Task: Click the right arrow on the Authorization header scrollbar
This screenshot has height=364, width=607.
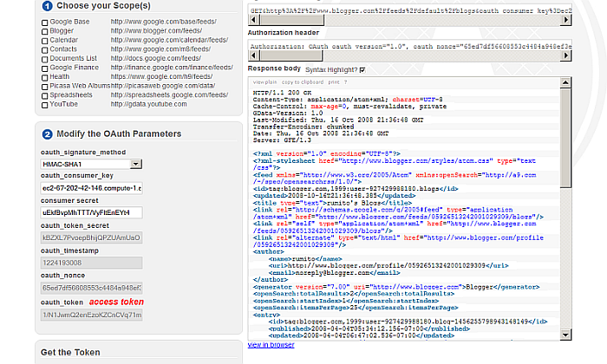Action: [x=566, y=55]
